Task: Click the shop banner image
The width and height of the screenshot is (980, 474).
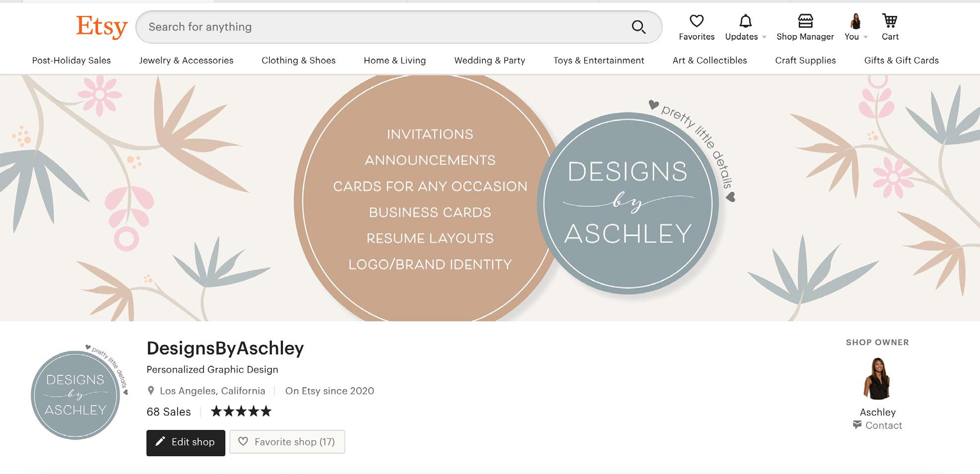Action: [x=490, y=198]
